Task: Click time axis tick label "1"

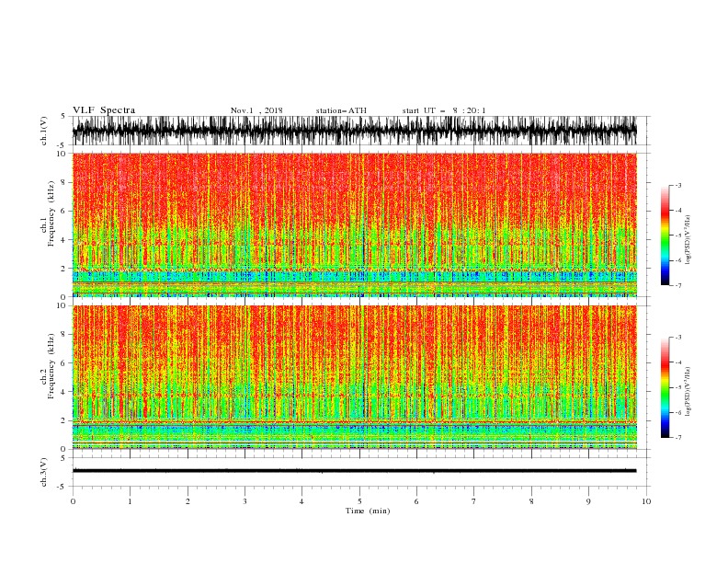Action: (130, 501)
